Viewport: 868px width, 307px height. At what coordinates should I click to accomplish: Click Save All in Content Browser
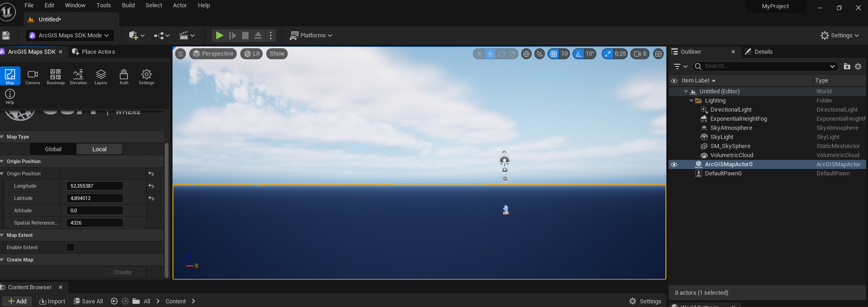tap(89, 301)
